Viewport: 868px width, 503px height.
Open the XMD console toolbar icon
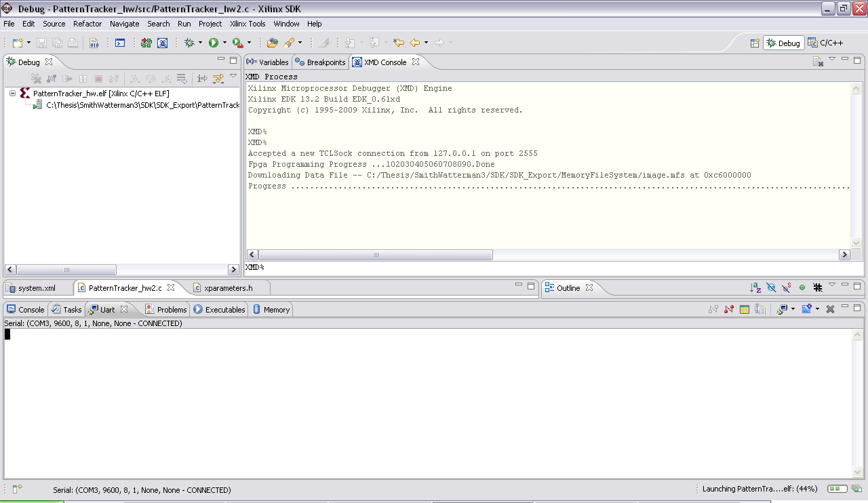(x=163, y=43)
